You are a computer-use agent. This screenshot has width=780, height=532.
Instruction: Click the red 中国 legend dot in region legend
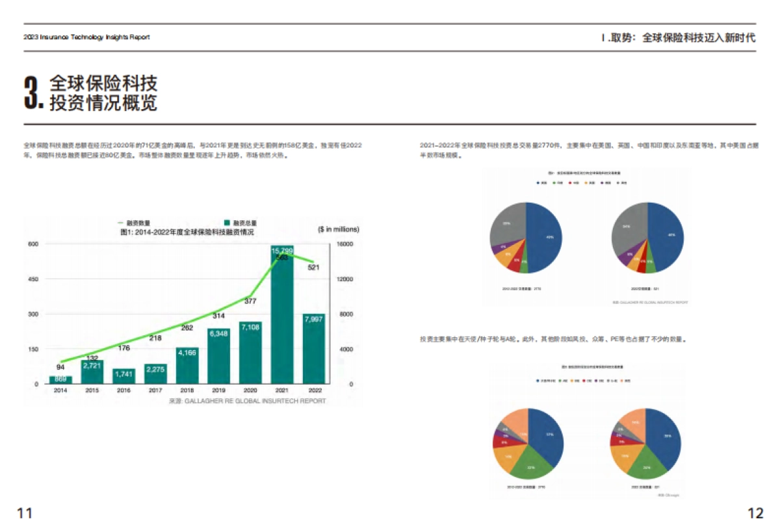click(x=569, y=183)
